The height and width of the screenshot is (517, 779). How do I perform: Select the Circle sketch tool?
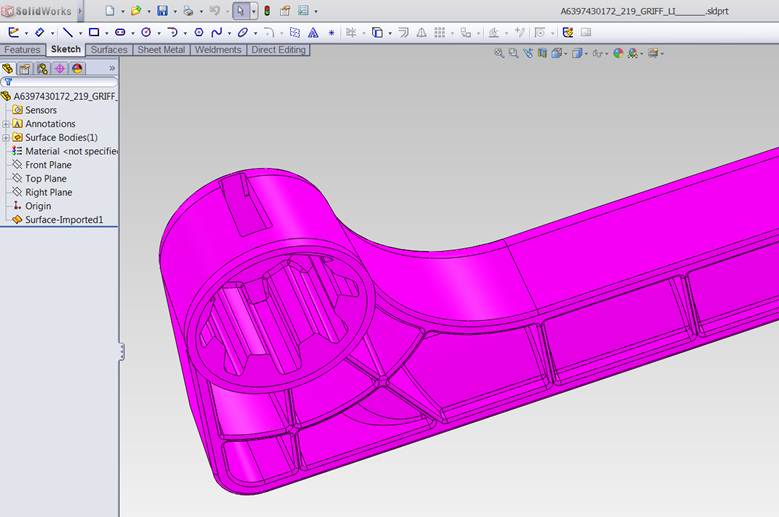tap(146, 32)
